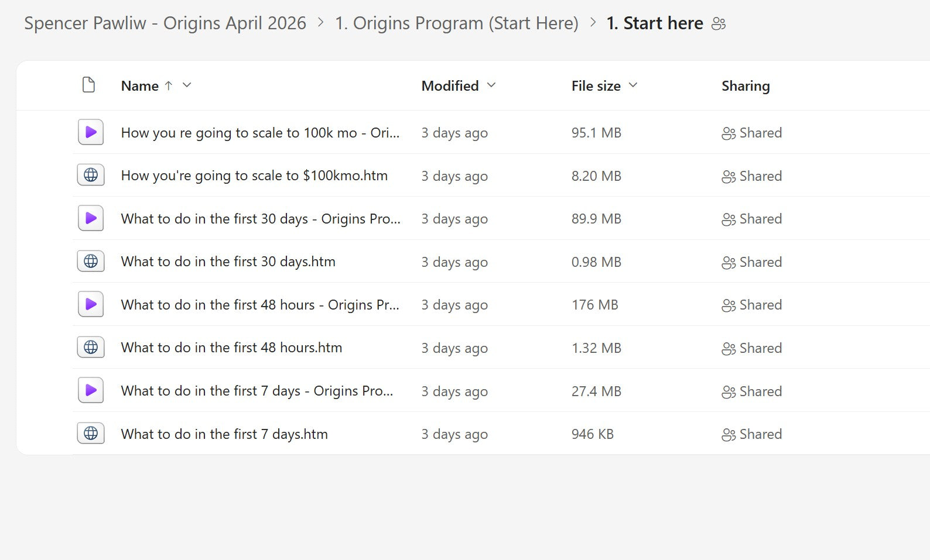
Task: Open 'How you're going to scale to $100kmo.htm'
Action: coord(254,176)
